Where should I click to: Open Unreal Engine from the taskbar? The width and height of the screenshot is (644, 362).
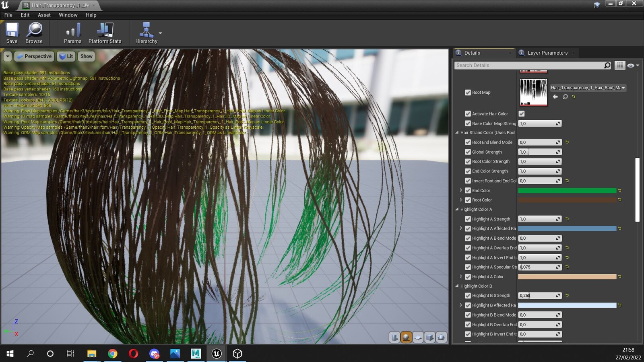[217, 354]
